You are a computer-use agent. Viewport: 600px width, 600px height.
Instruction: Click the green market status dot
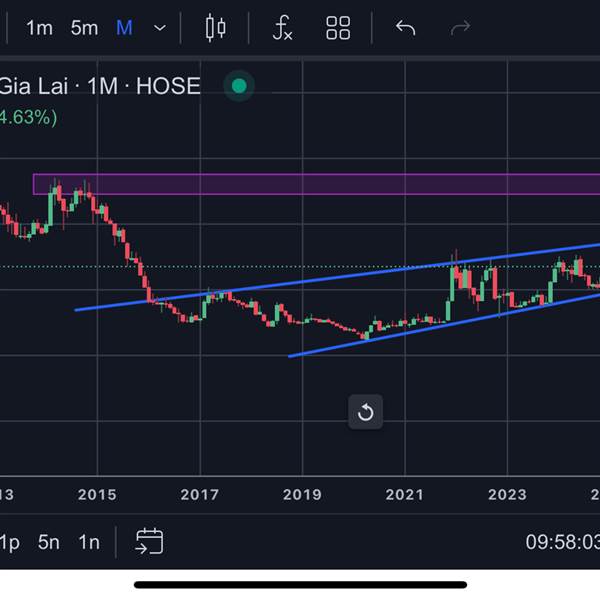(239, 86)
